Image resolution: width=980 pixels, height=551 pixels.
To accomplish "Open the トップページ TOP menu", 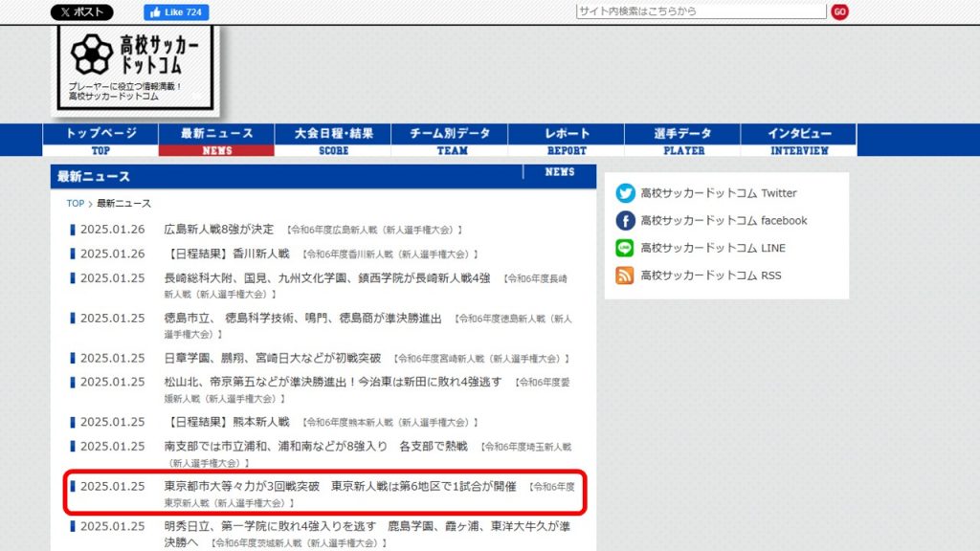I will coord(100,140).
